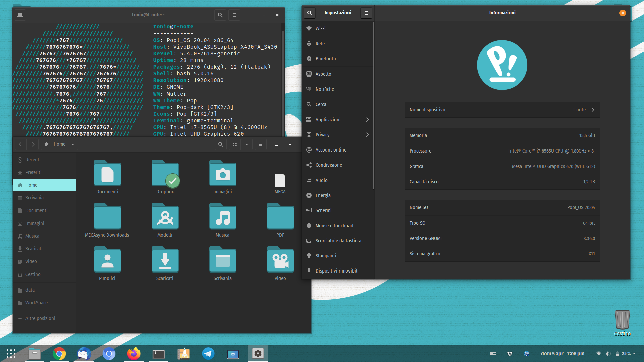Click the search icon in file manager

click(221, 144)
